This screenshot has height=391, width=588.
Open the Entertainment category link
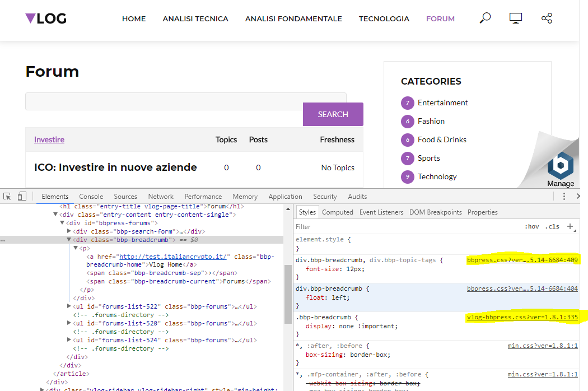point(442,103)
